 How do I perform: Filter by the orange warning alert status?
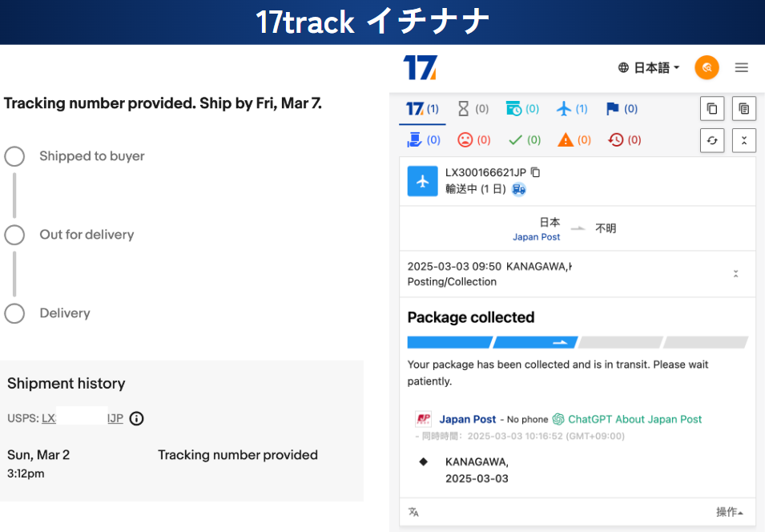[x=574, y=140]
